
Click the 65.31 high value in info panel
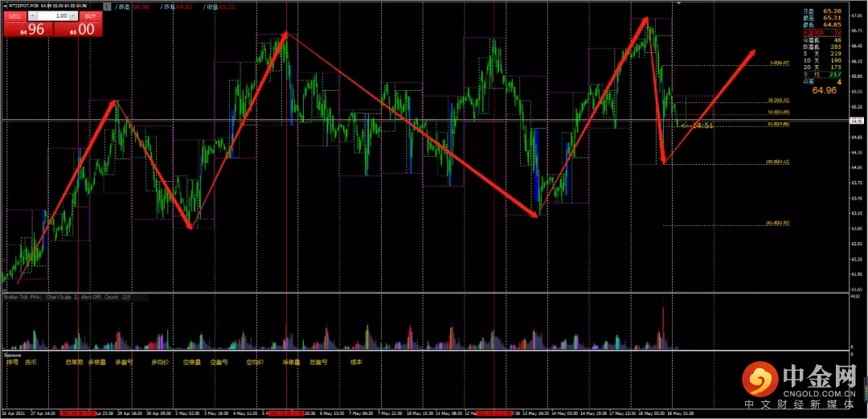832,18
